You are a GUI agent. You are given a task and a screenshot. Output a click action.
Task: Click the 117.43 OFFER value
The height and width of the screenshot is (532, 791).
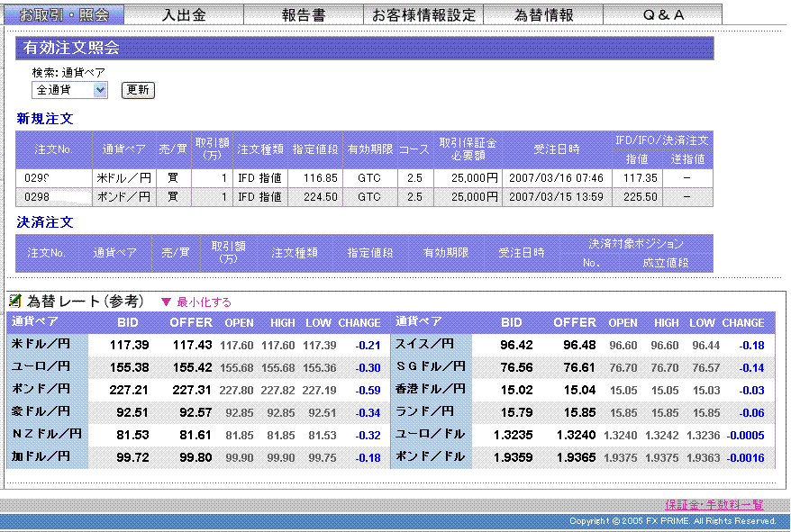tap(192, 345)
